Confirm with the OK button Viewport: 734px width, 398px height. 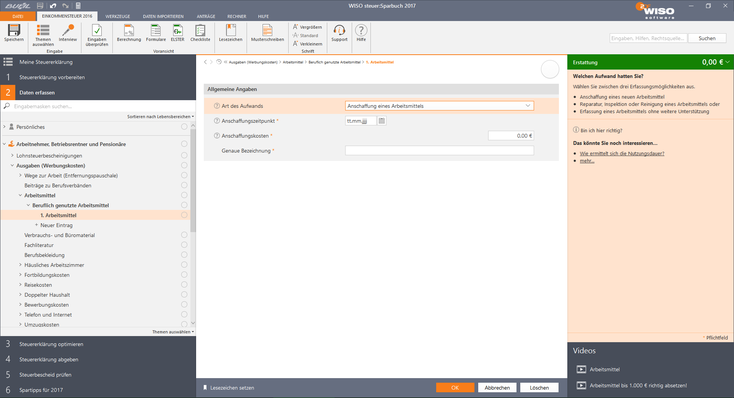(455, 388)
